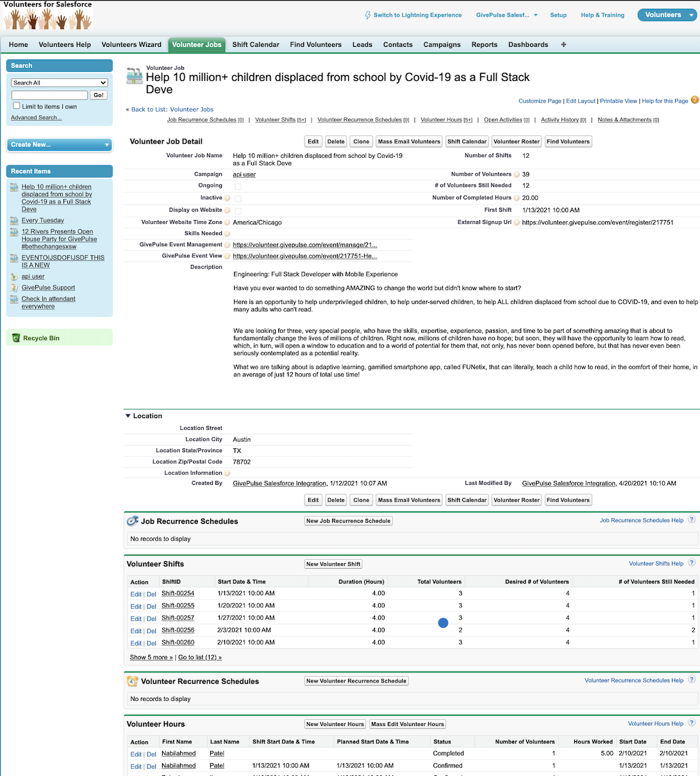
Task: Click the search Go! button
Action: tap(99, 95)
